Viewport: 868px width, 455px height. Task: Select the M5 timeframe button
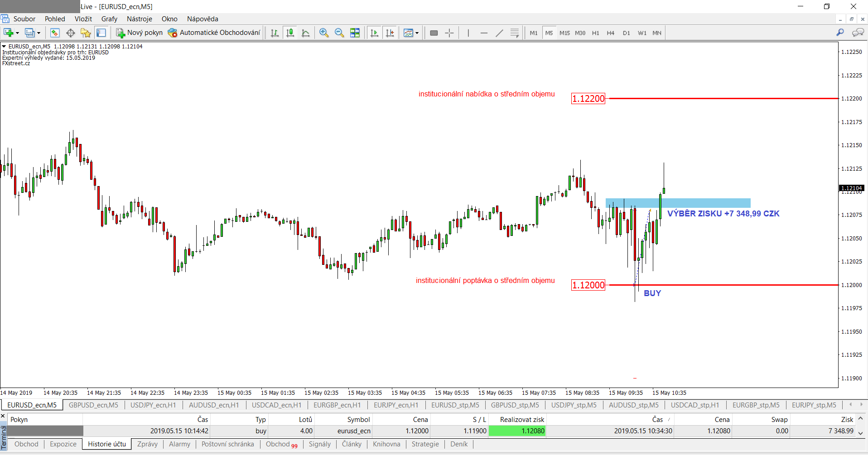549,33
